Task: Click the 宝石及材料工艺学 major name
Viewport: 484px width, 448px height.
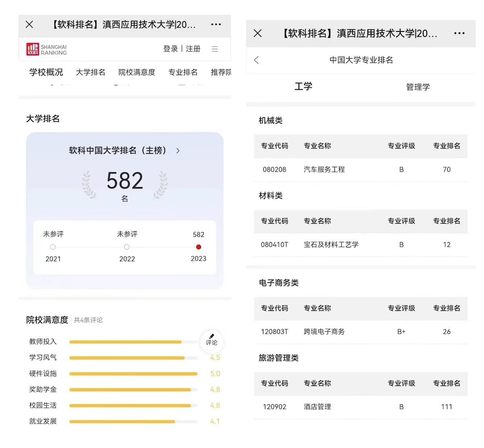Action: [x=331, y=245]
